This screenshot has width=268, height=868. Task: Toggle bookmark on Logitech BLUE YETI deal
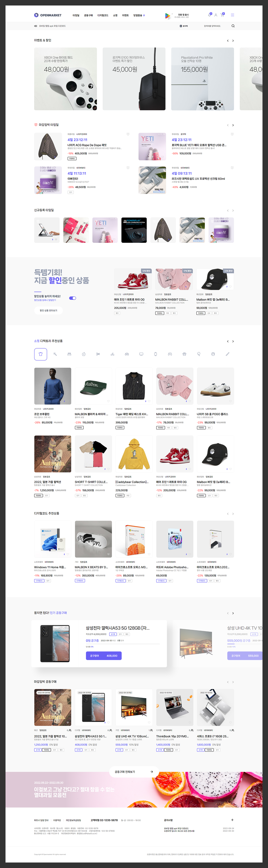232,134
